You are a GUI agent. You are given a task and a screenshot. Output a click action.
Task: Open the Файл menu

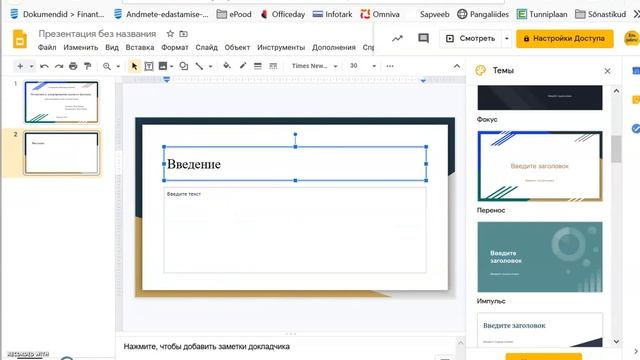pyautogui.click(x=47, y=47)
